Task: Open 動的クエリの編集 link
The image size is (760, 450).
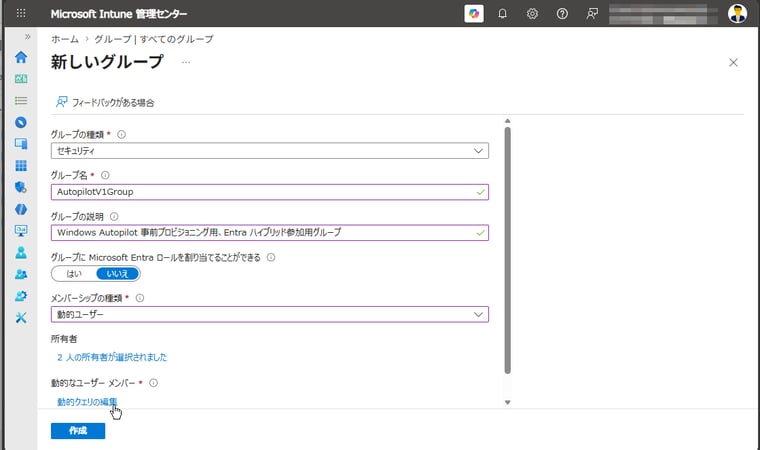Action: 87,402
